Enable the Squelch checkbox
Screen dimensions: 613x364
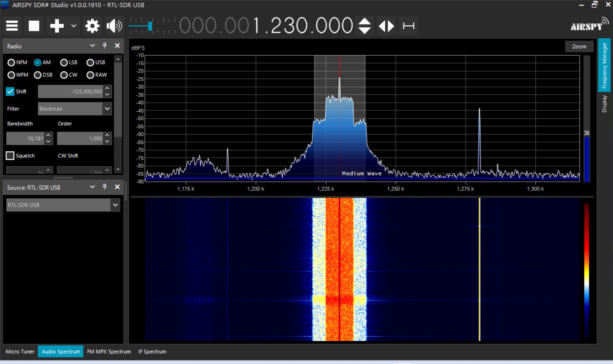click(10, 155)
